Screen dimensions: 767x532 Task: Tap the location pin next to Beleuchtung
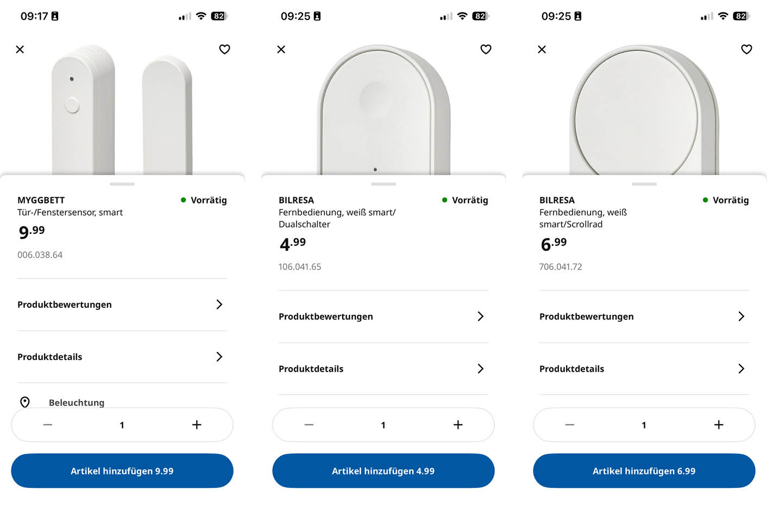25,402
